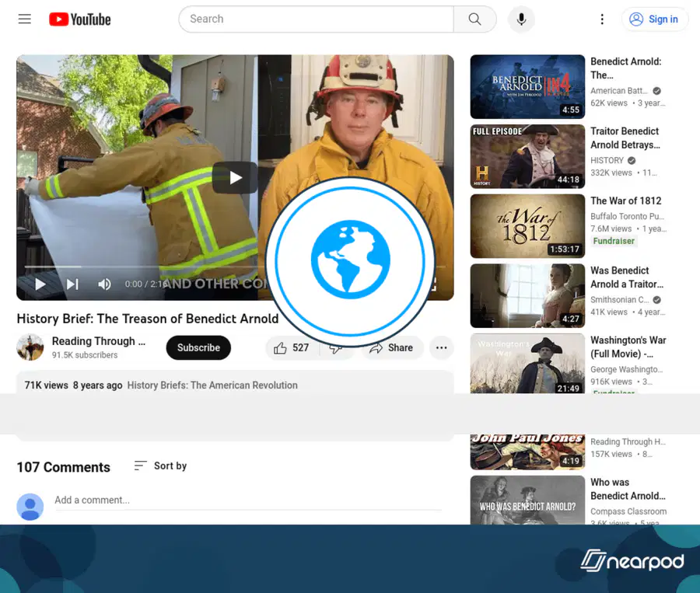Subscribe to the channel
The height and width of the screenshot is (593, 700).
198,347
